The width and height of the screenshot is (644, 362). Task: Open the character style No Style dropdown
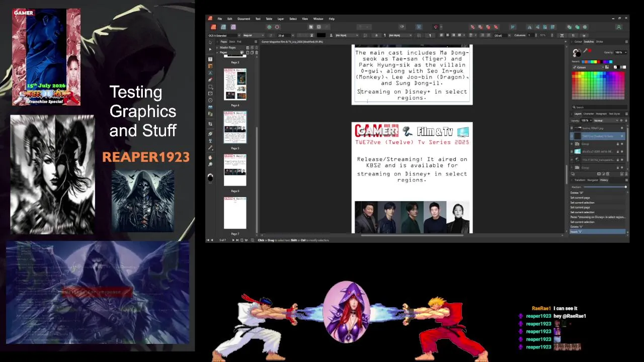pyautogui.click(x=347, y=35)
